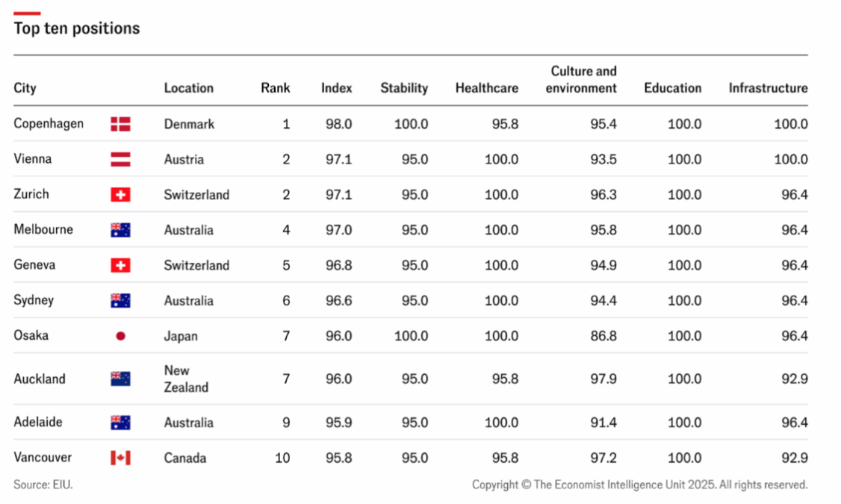841x504 pixels.
Task: Click the Swiss flag in Zurich row
Action: (x=120, y=195)
